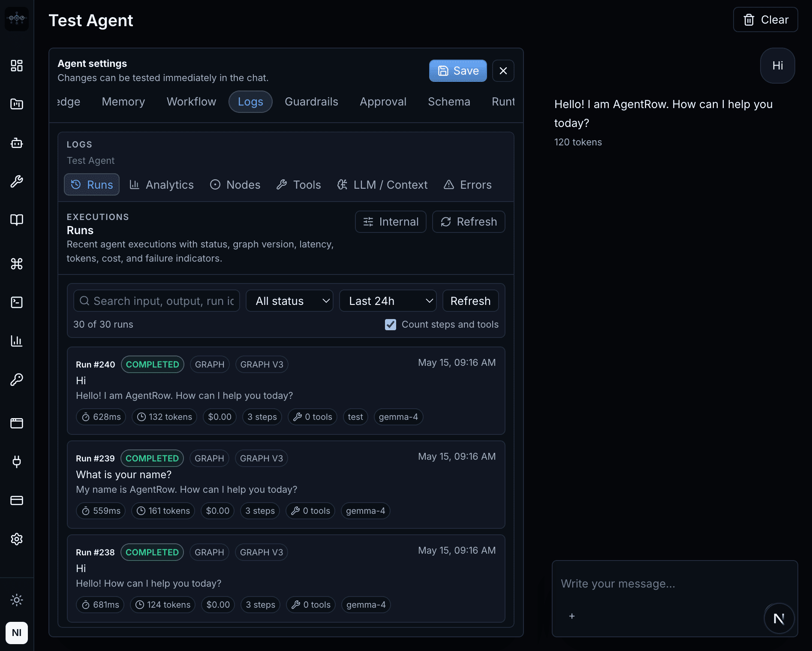The image size is (812, 651).
Task: Switch to the Workflow tab
Action: coord(191,102)
